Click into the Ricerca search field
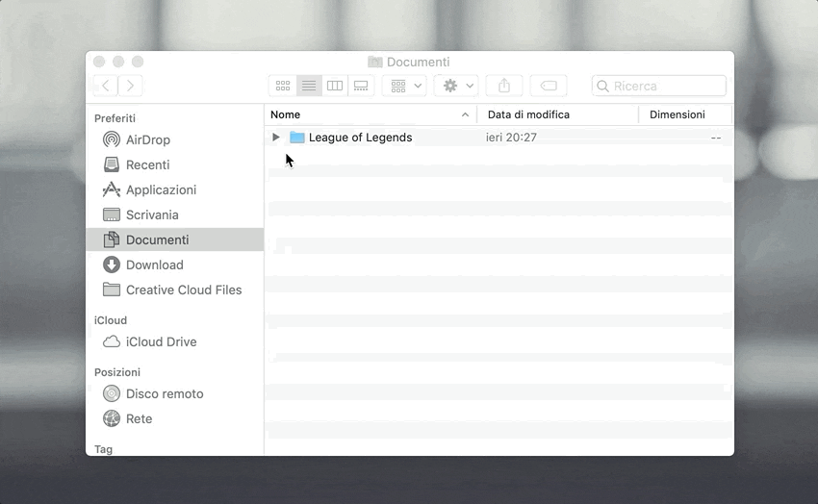Image resolution: width=818 pixels, height=504 pixels. click(x=659, y=86)
